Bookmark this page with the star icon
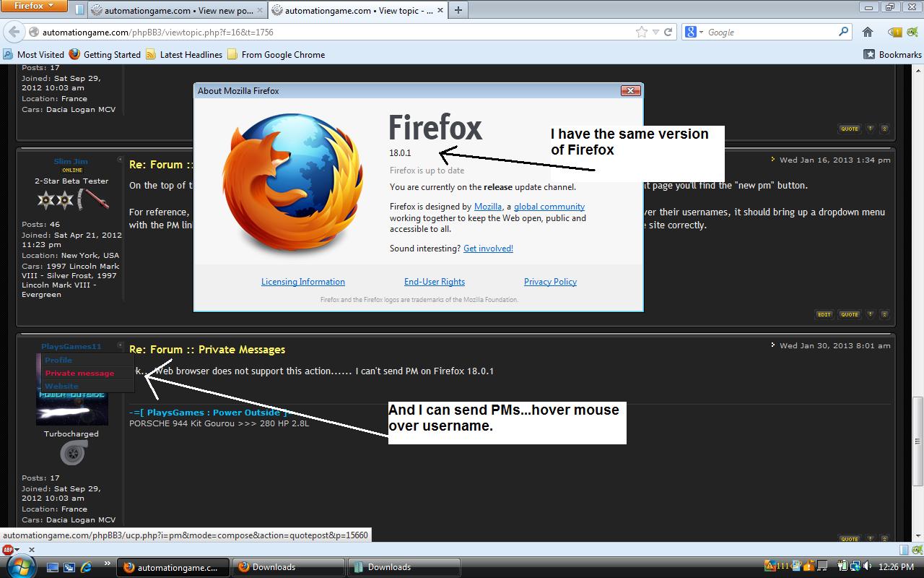Image resolution: width=924 pixels, height=578 pixels. (x=641, y=32)
